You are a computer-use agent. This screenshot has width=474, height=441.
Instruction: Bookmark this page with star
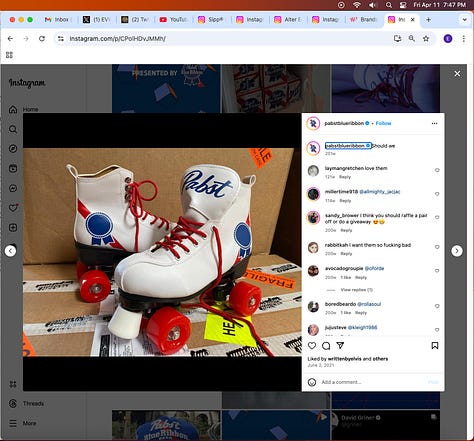click(426, 39)
